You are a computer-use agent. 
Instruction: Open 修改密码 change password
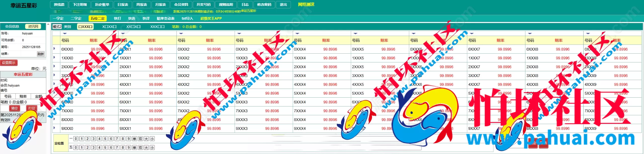[264, 5]
